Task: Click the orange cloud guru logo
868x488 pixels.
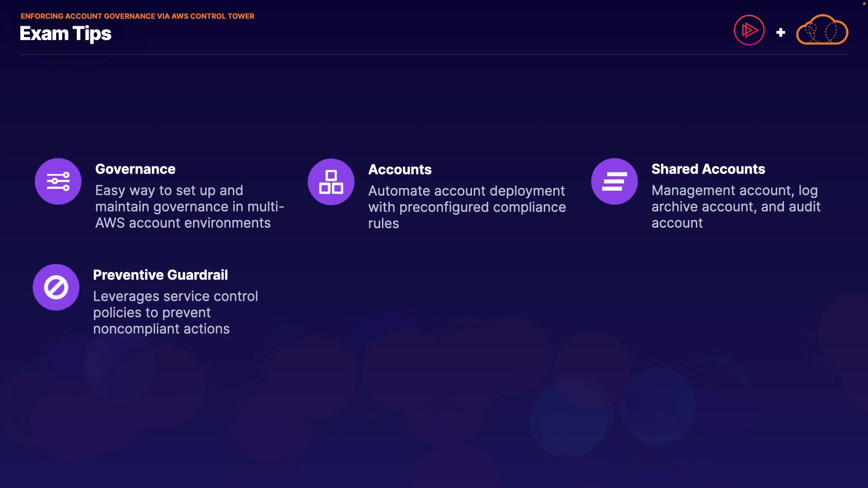Action: 822,31
